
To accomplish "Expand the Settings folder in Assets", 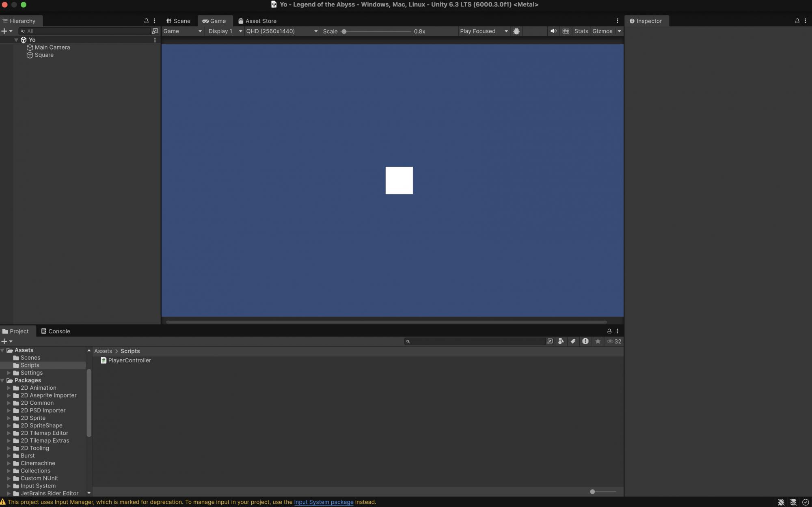I will (9, 373).
